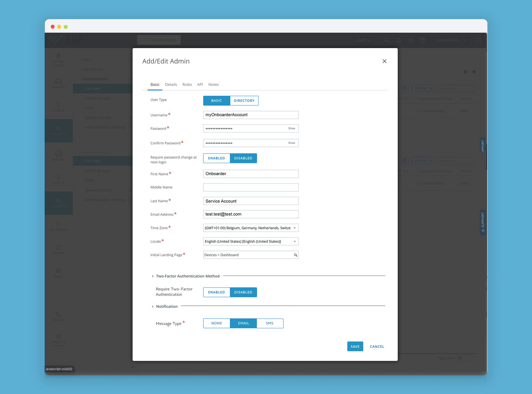The height and width of the screenshot is (394, 532).
Task: Switch to the Notes tab
Action: [214, 84]
